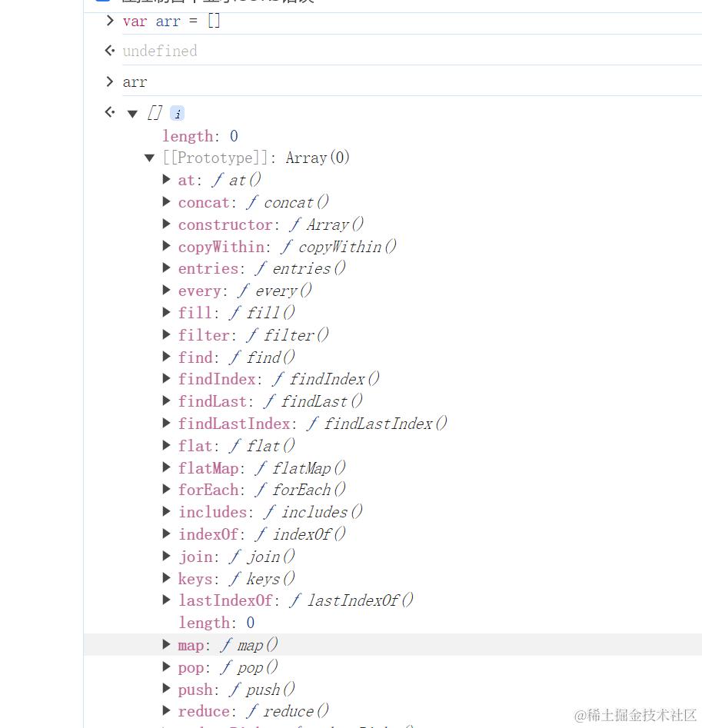702x728 pixels.
Task: Expand the findLastIndex entry
Action: tap(166, 423)
